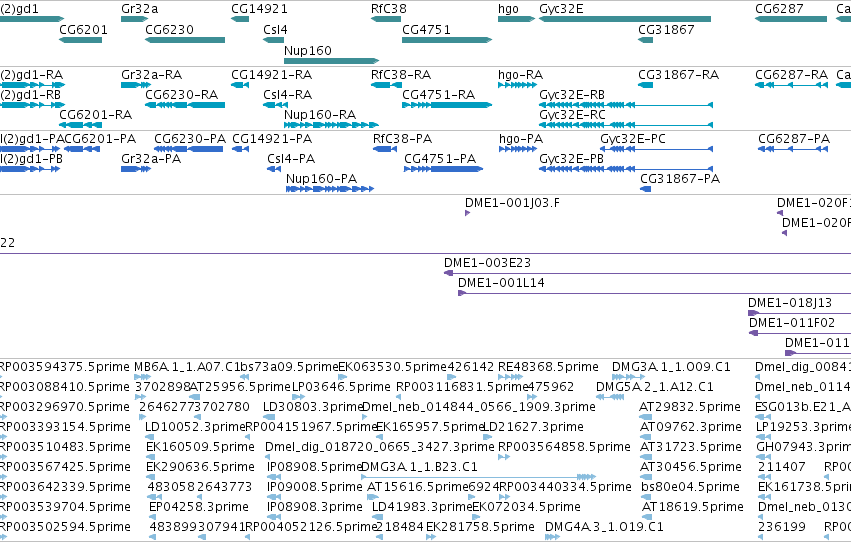This screenshot has height=542, width=851.
Task: Click the CG31867 gene feature
Action: coord(646,40)
